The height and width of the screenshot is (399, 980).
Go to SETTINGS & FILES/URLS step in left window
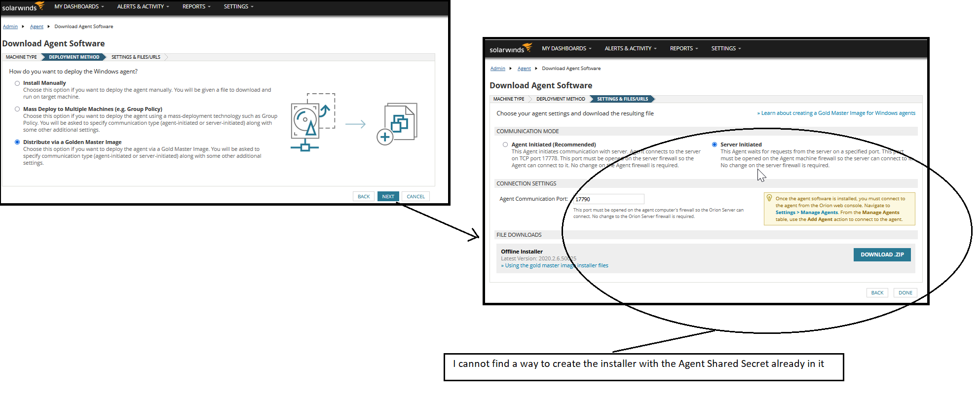pyautogui.click(x=136, y=57)
